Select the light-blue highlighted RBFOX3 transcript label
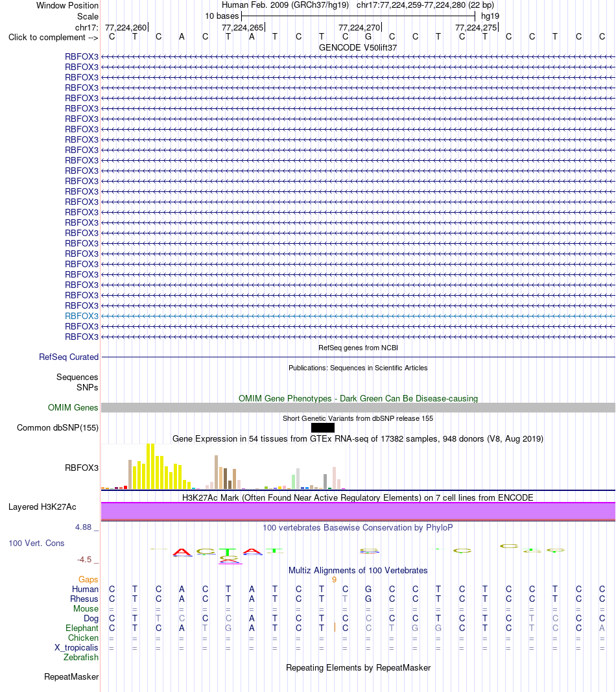Screen dimensions: 616x692 pyautogui.click(x=82, y=316)
